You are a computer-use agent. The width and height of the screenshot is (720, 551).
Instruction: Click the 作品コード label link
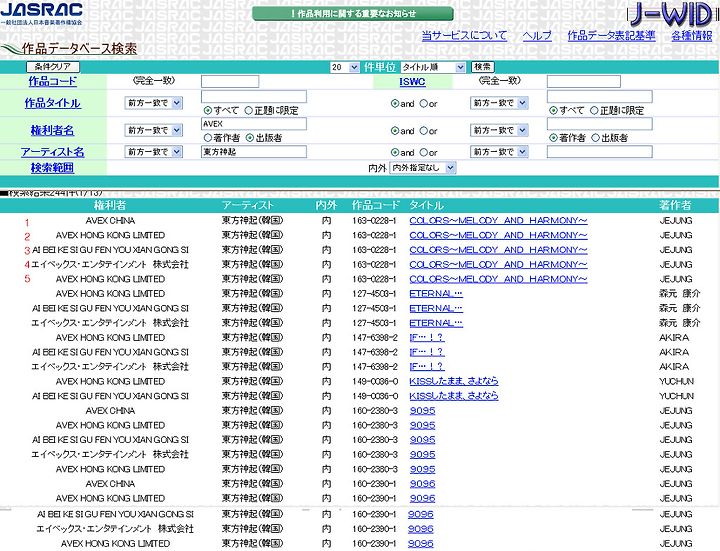52,81
